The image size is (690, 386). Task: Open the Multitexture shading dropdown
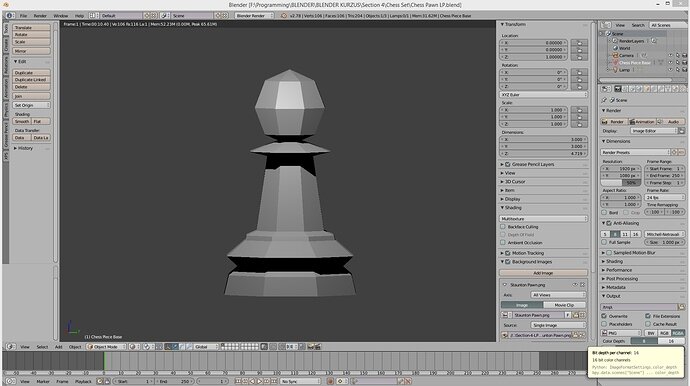click(x=543, y=219)
